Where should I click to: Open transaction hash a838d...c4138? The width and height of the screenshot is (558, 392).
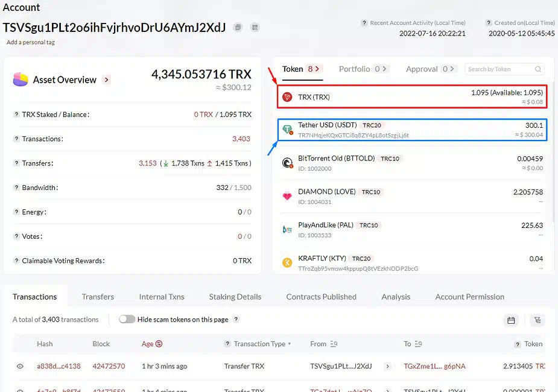pos(59,366)
